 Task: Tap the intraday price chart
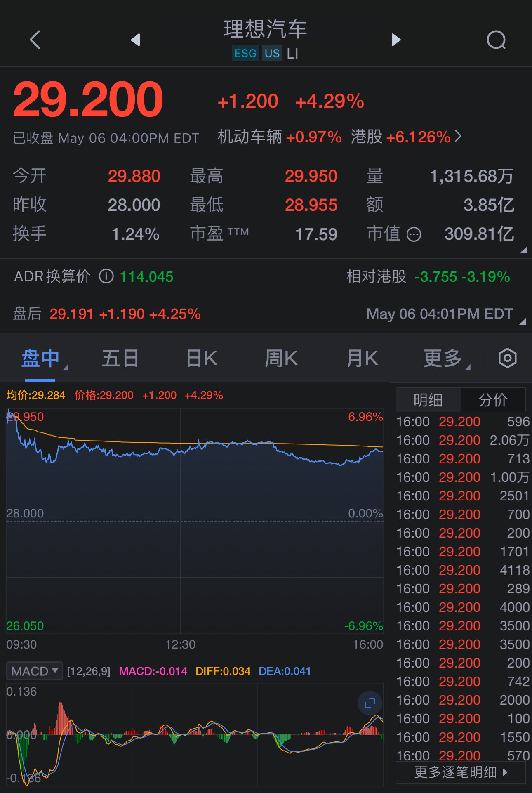(195, 521)
